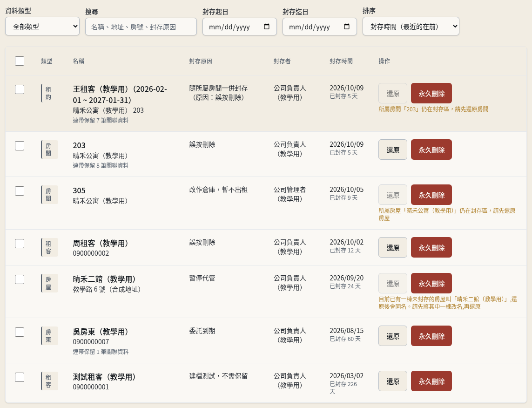Click reason 改作倉庫，暫不出租
532x408 pixels.
coord(218,190)
